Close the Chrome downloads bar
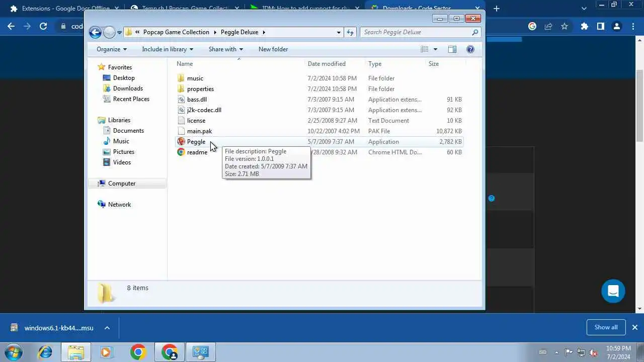The height and width of the screenshot is (362, 644). click(x=635, y=327)
